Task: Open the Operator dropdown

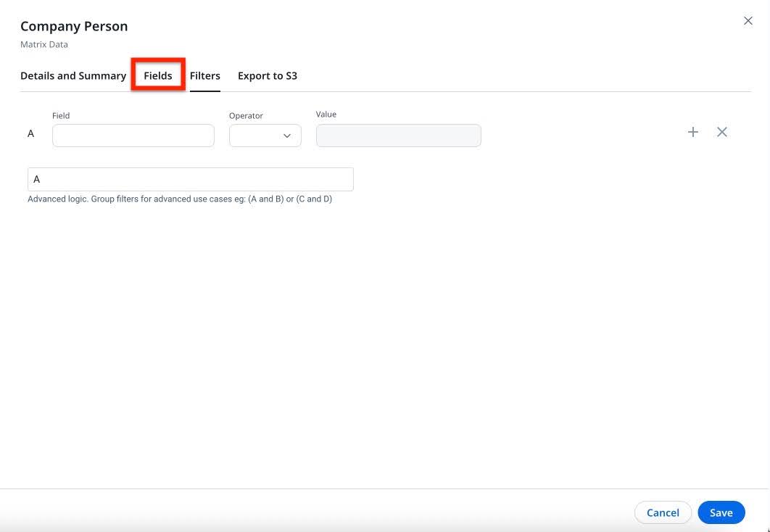Action: (265, 136)
